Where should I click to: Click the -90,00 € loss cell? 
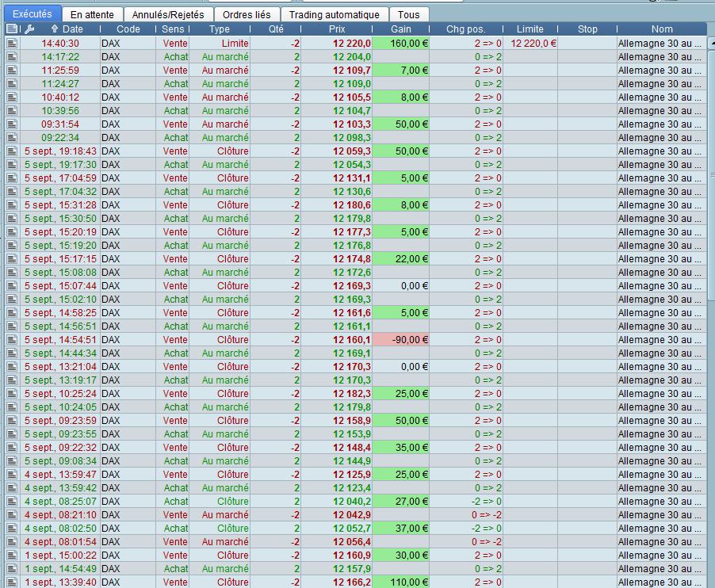(x=401, y=340)
